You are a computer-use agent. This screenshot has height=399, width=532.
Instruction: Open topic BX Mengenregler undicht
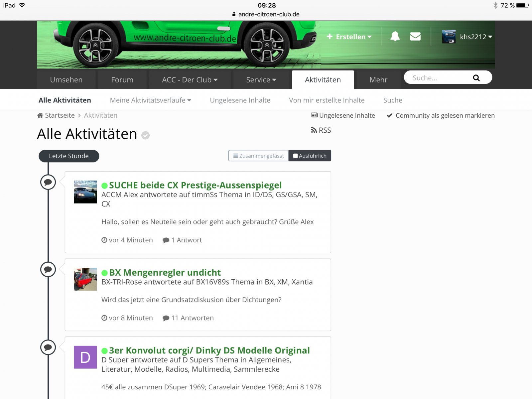point(165,273)
